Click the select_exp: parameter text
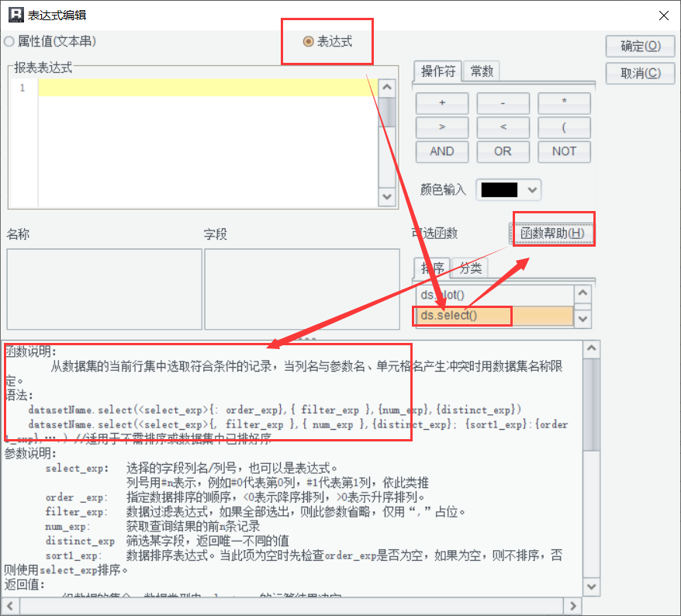This screenshot has width=681, height=616. 77,469
